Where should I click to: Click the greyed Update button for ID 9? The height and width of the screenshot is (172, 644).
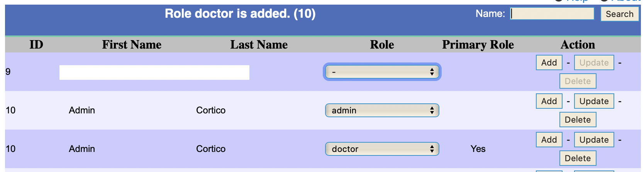point(594,62)
